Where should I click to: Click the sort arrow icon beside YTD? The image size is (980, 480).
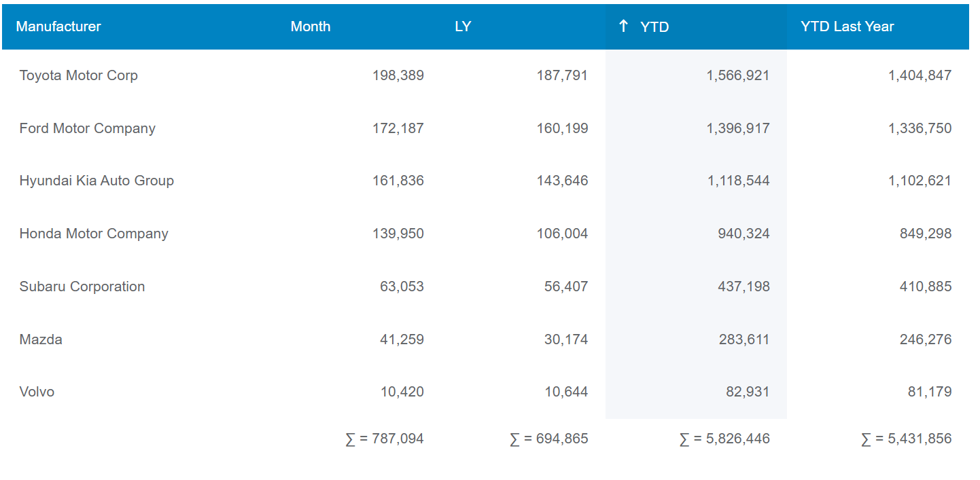pyautogui.click(x=623, y=26)
